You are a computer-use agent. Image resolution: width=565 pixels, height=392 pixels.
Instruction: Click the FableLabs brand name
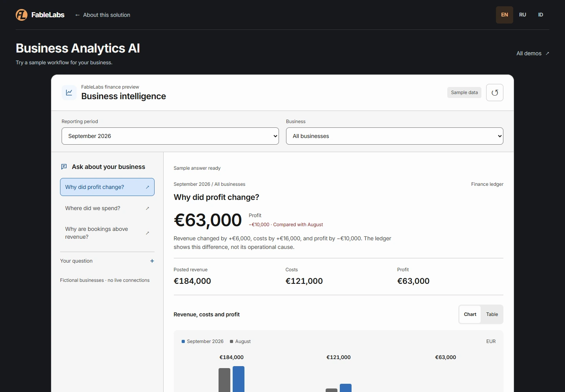click(48, 15)
